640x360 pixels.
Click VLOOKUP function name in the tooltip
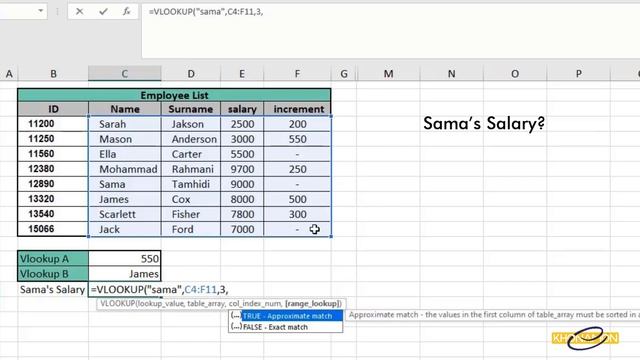118,304
